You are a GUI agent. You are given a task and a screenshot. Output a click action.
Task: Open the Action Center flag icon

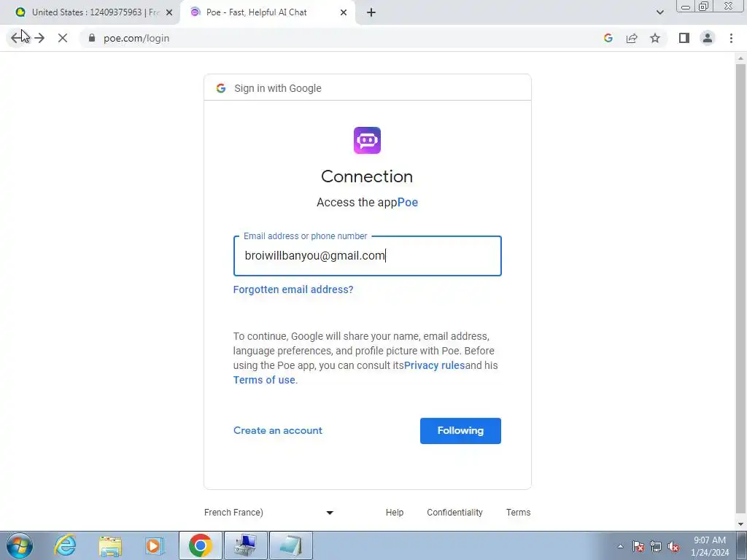pos(638,546)
